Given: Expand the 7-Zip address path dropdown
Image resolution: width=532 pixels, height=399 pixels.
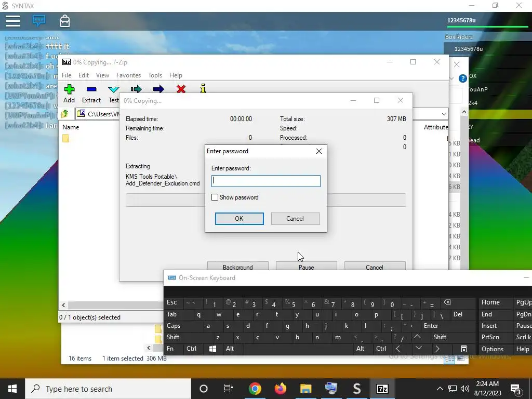Looking at the screenshot, I should 444,114.
